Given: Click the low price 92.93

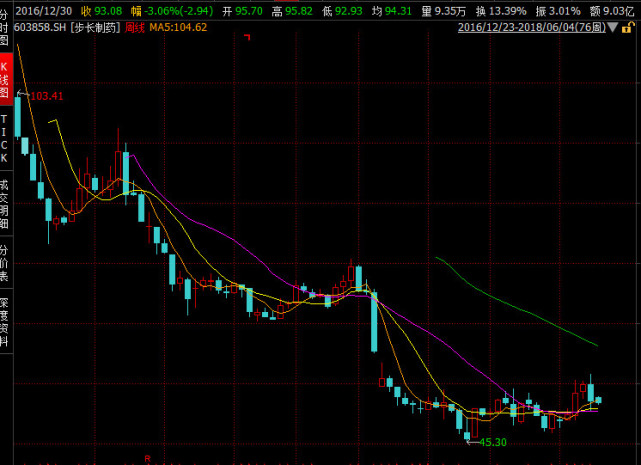Looking at the screenshot, I should tap(349, 11).
